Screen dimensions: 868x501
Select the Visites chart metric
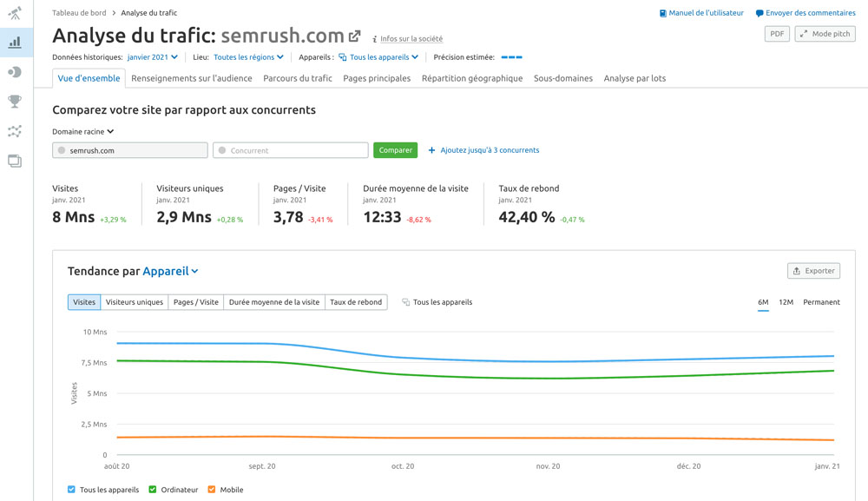84,302
